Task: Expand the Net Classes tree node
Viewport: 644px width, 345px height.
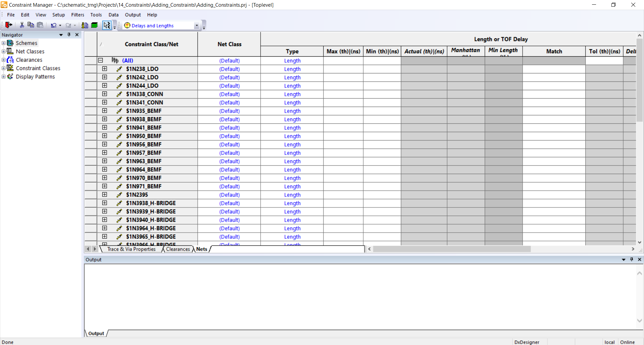Action: pos(3,51)
